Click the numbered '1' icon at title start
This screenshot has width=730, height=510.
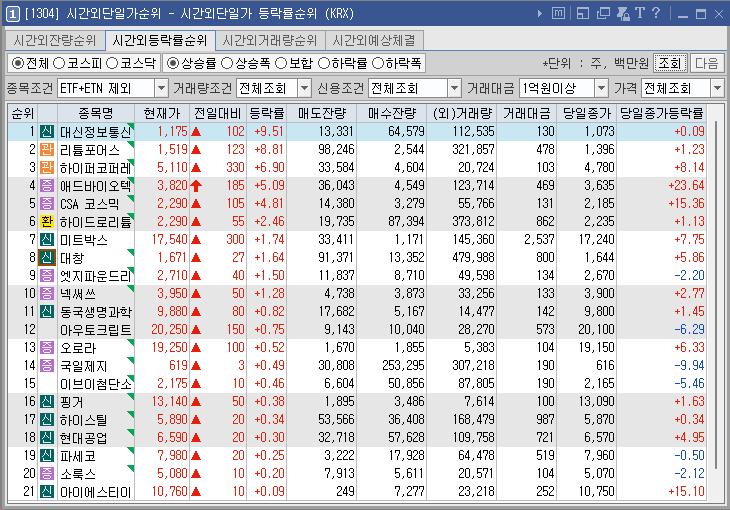13,14
